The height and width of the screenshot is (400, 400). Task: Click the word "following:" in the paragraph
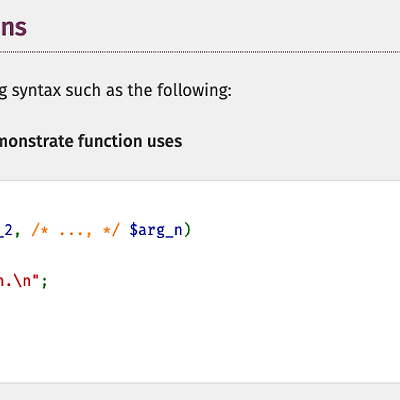[x=194, y=91]
